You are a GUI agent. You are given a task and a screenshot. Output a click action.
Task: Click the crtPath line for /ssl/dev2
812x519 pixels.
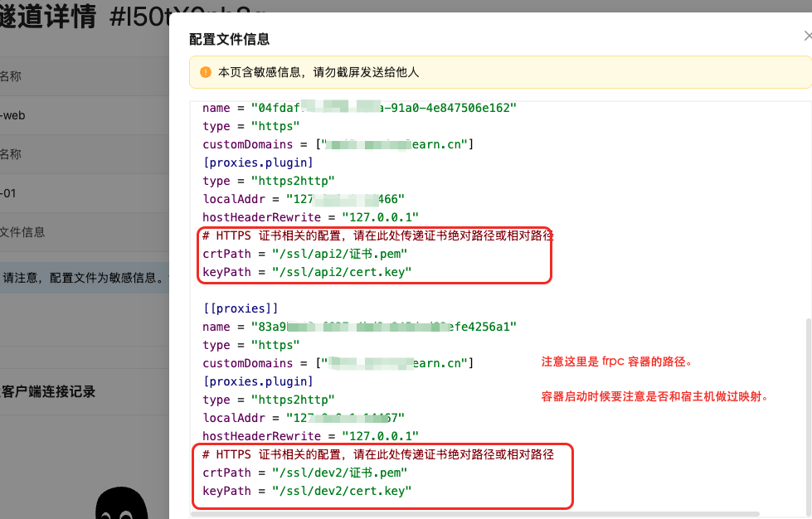(x=305, y=473)
